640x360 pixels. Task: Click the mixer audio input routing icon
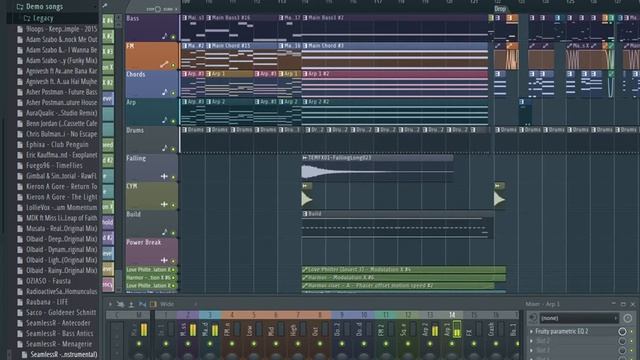pyautogui.click(x=532, y=318)
